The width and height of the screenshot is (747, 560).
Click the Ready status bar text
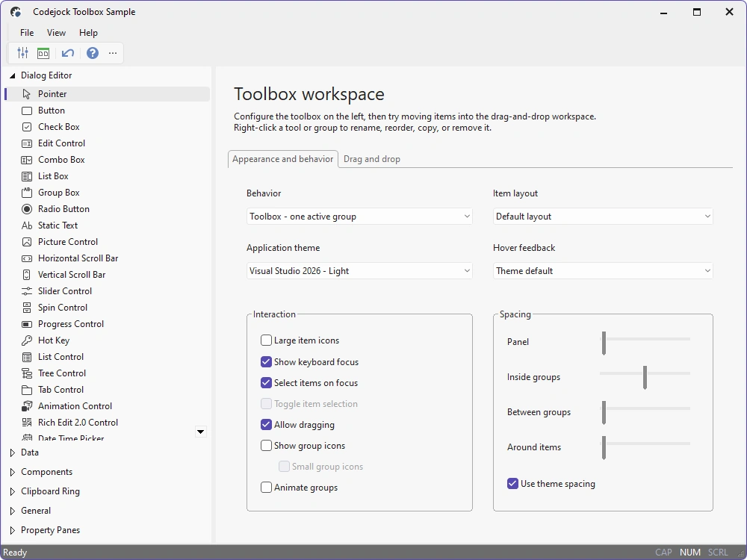[x=15, y=553]
